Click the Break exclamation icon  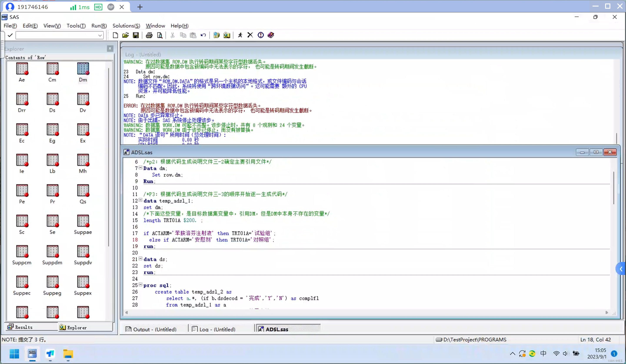(261, 35)
